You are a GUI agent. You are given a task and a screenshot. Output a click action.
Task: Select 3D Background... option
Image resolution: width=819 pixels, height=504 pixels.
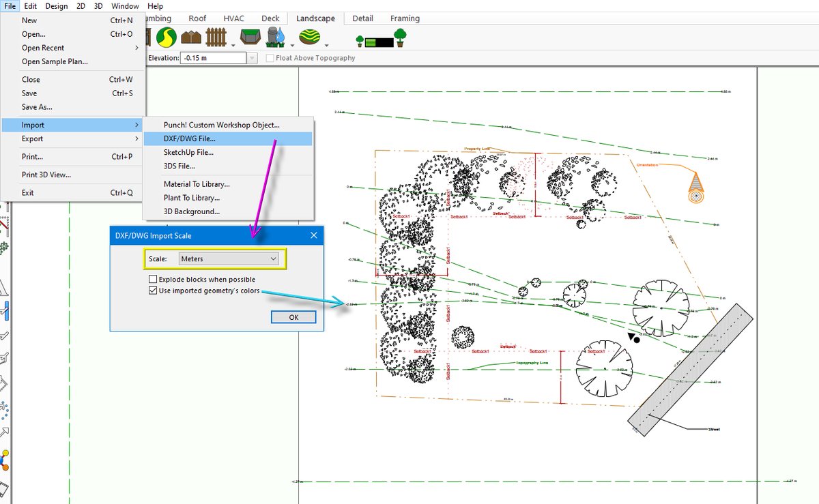pyautogui.click(x=228, y=211)
